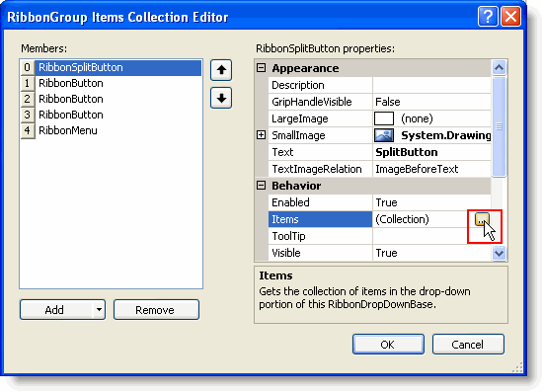Open the Add button dropdown arrow
Viewport: 543px width, 392px height.
coord(99,310)
